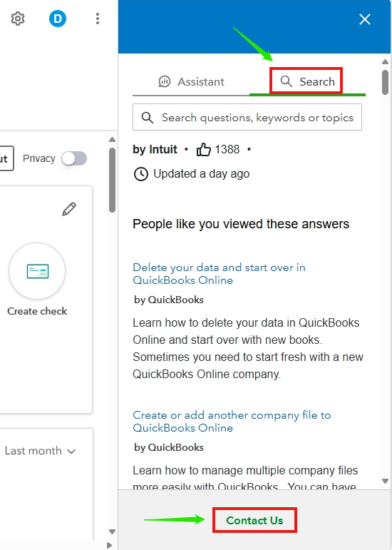Toggle the Privacy switch
The height and width of the screenshot is (550, 392).
(x=74, y=158)
